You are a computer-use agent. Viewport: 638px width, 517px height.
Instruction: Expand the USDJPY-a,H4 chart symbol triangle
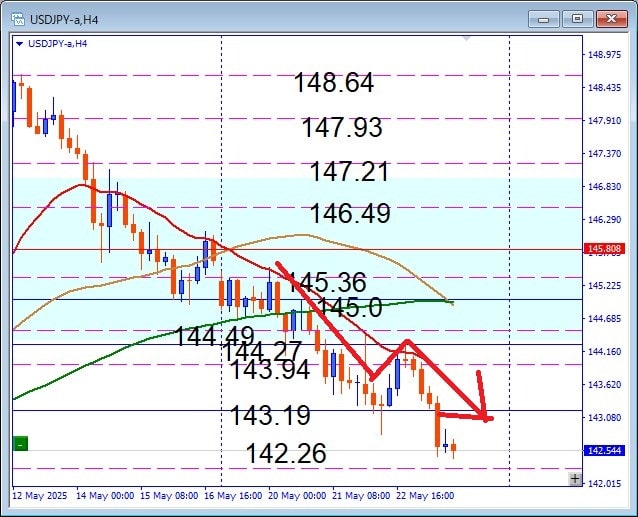click(19, 44)
